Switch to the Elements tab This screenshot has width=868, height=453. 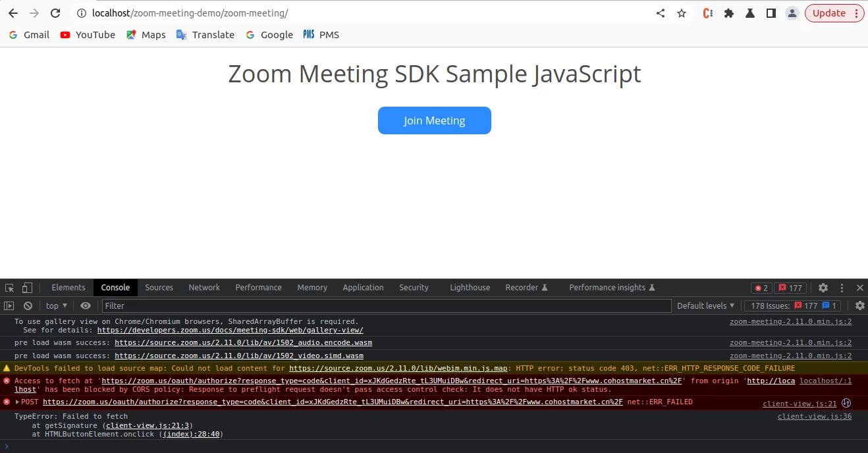coord(68,288)
